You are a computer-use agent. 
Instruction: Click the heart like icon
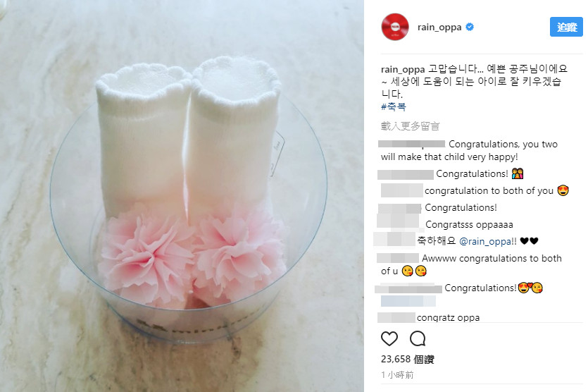point(389,338)
